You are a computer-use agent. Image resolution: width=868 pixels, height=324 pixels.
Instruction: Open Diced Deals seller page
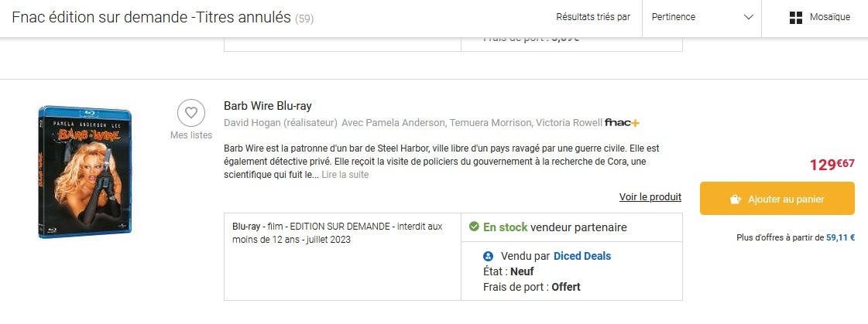(582, 256)
